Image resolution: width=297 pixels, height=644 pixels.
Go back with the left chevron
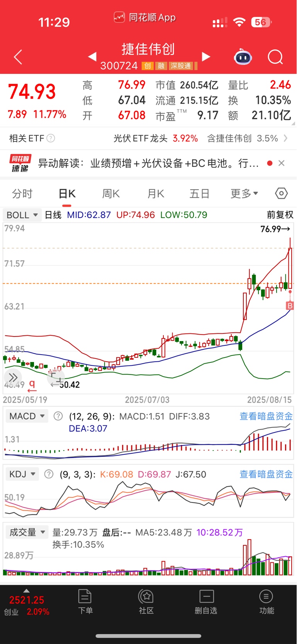tap(18, 57)
